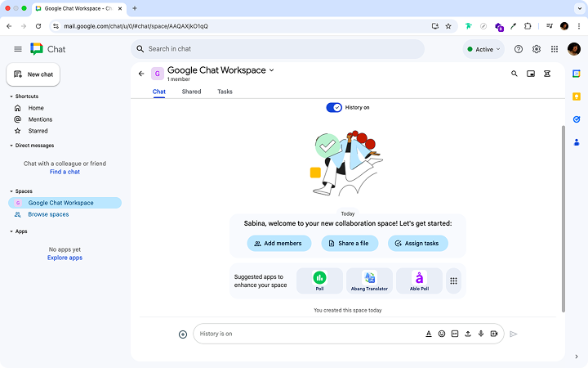Screen dimensions: 588x368
Task: Switch to the Shared tab
Action: (x=191, y=92)
